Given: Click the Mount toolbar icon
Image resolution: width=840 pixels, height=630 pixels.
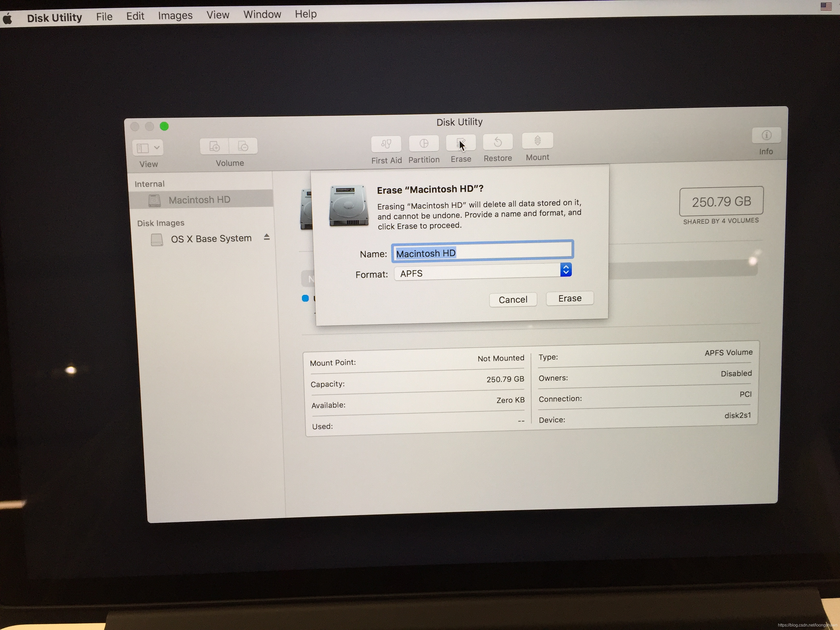Looking at the screenshot, I should (x=537, y=141).
